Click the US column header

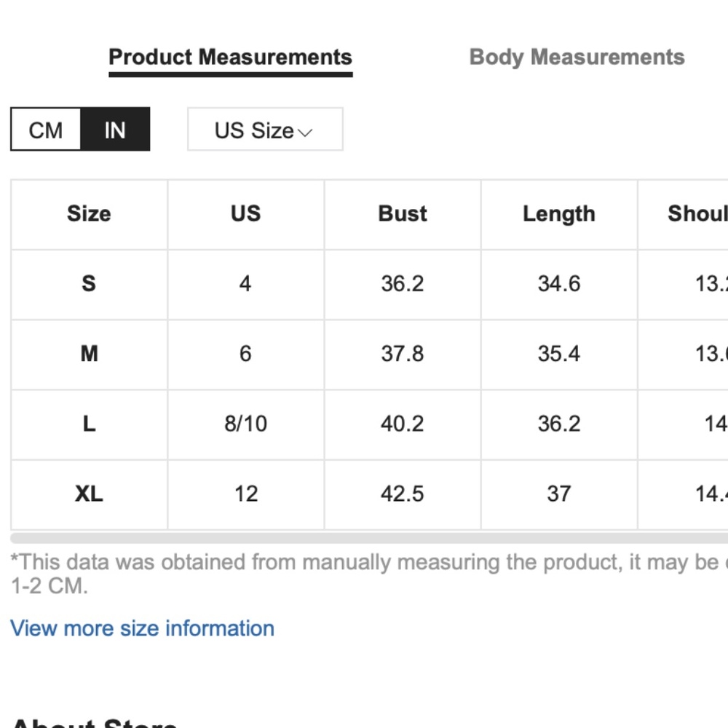pos(245,214)
